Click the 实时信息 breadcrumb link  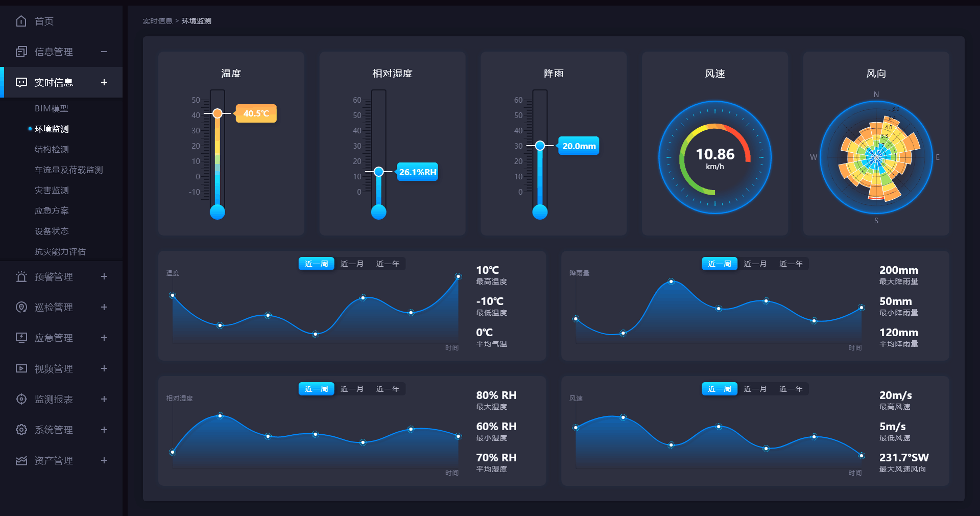pyautogui.click(x=157, y=21)
